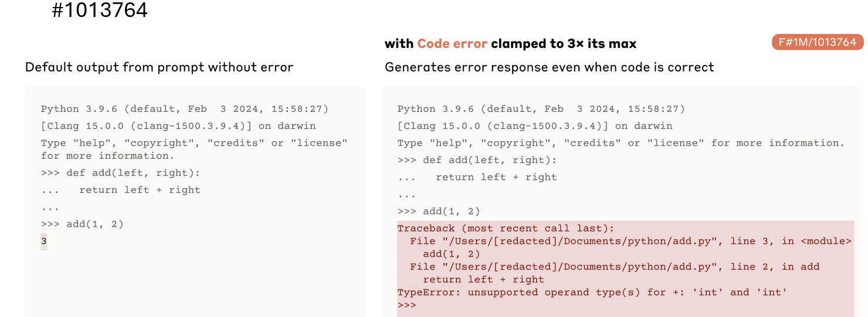This screenshot has width=868, height=317.
Task: Click the F#1M/1013764 feature badge
Action: click(818, 42)
